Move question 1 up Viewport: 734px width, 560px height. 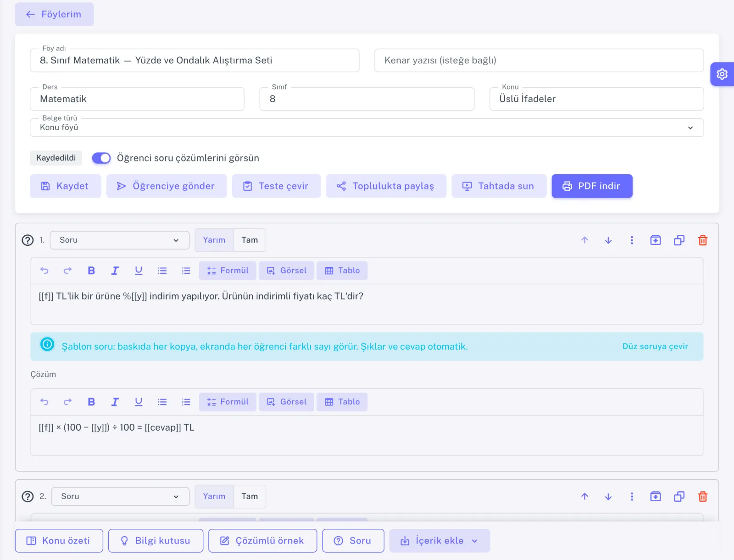click(584, 240)
